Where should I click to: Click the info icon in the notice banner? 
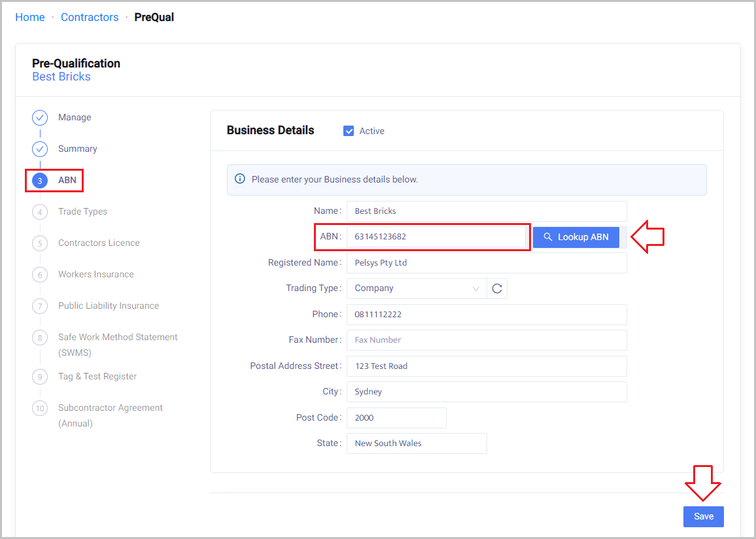[240, 179]
